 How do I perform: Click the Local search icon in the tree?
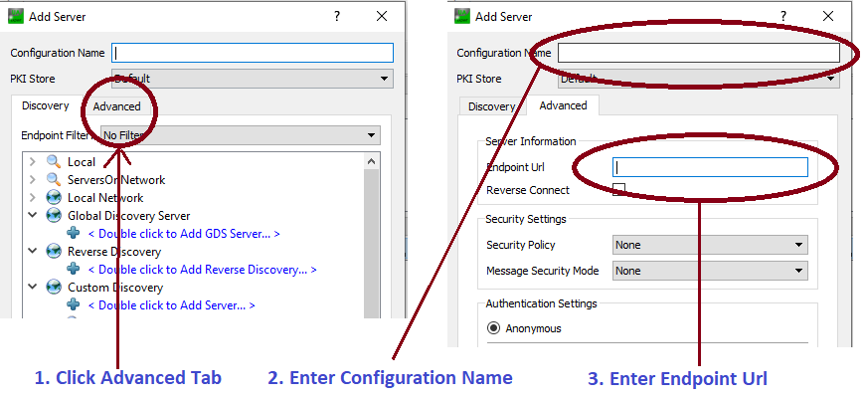(x=54, y=162)
